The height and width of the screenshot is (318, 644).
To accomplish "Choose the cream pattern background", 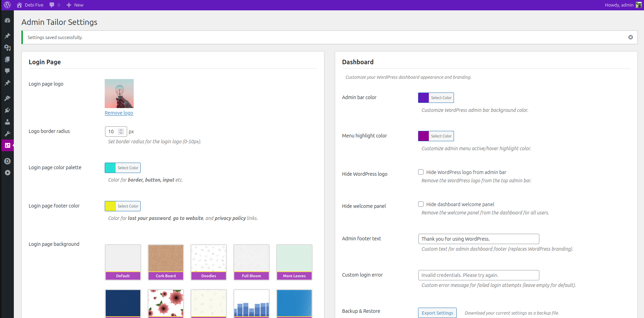I will point(209,303).
